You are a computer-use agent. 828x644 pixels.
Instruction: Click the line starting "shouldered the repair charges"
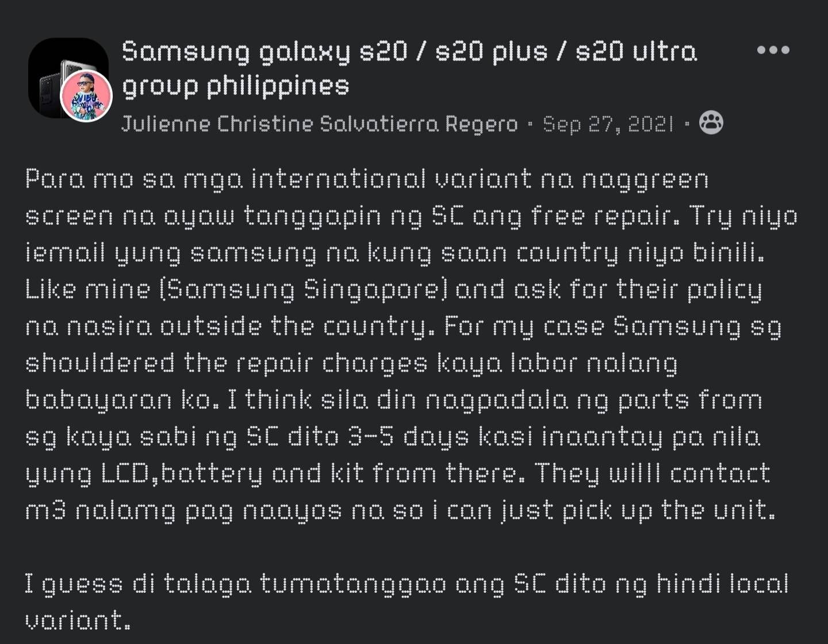[x=351, y=363]
